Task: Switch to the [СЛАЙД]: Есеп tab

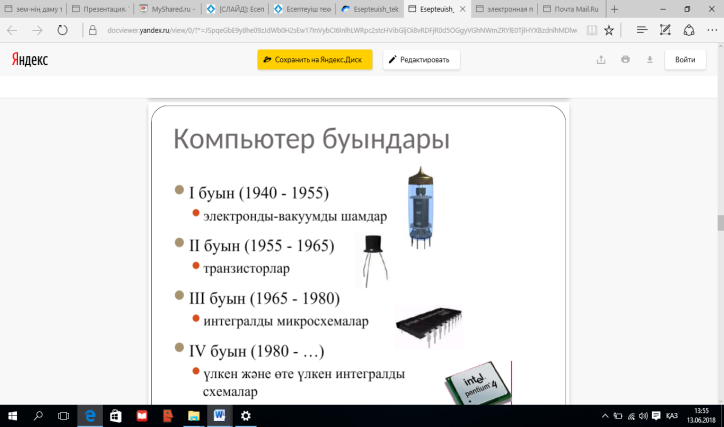Action: click(x=236, y=9)
